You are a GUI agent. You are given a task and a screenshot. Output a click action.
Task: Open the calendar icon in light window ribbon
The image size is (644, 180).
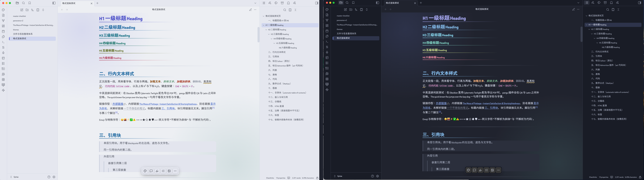click(3, 31)
